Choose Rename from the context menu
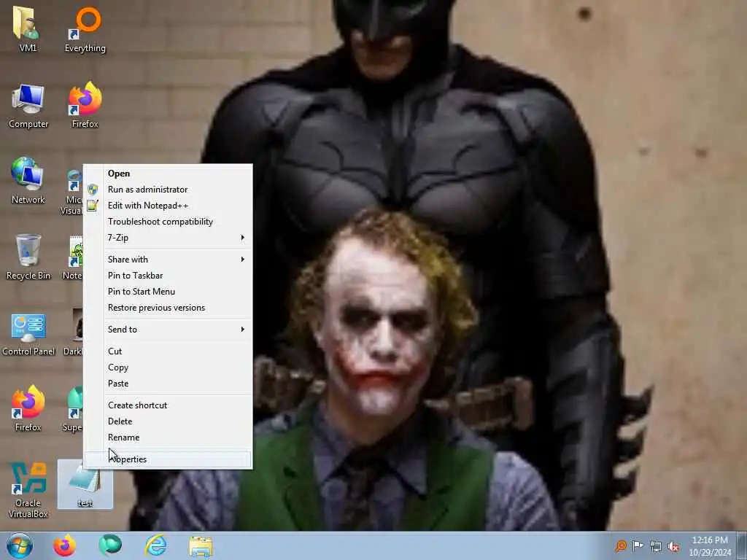 pyautogui.click(x=169, y=437)
